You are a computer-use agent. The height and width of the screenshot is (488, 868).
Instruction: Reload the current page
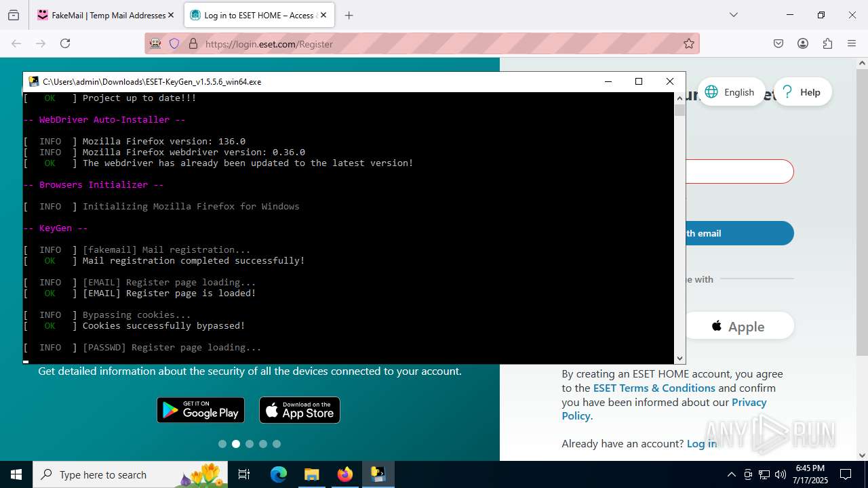pos(65,43)
